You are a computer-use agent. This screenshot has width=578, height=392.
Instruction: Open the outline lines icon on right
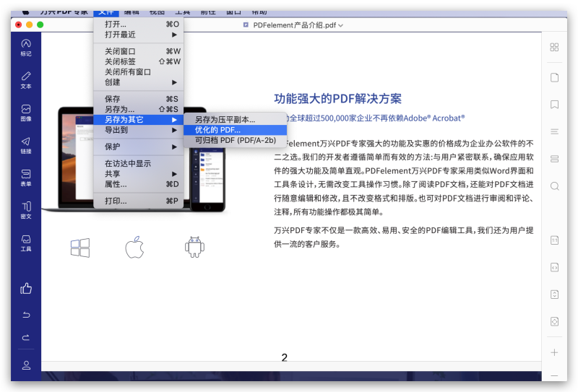tap(554, 131)
